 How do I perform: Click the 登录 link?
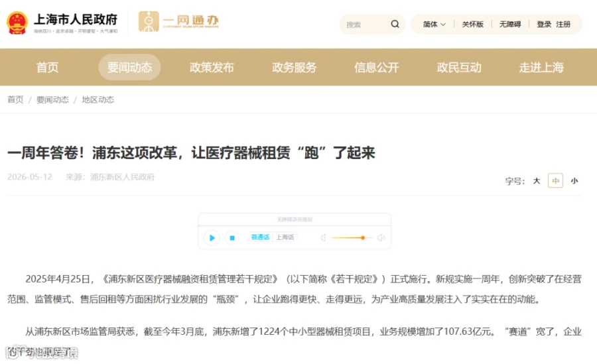pyautogui.click(x=544, y=25)
